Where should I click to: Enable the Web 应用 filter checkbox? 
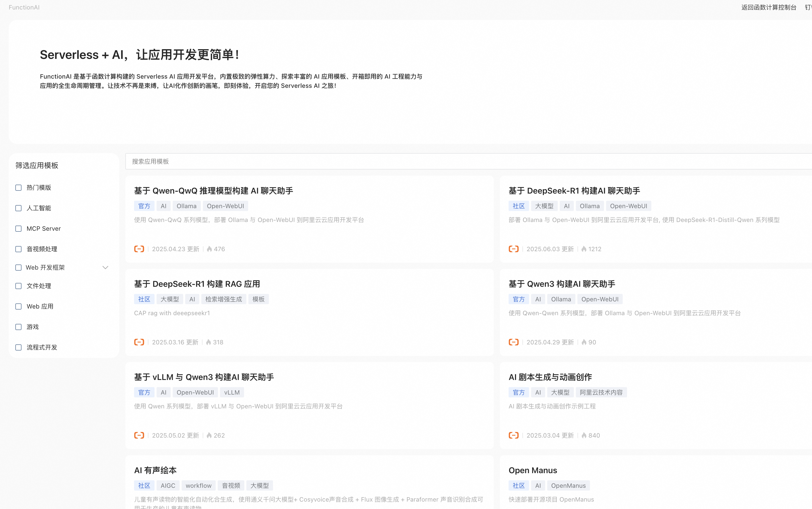coord(18,307)
